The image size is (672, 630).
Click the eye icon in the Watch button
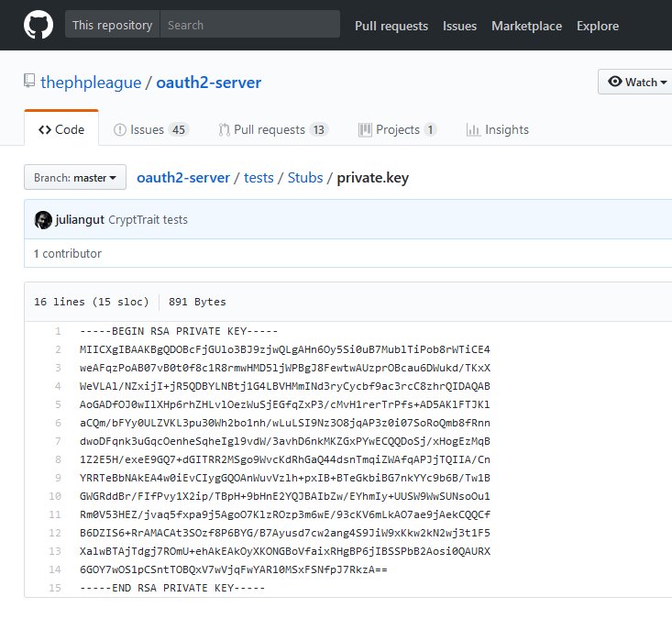point(614,82)
